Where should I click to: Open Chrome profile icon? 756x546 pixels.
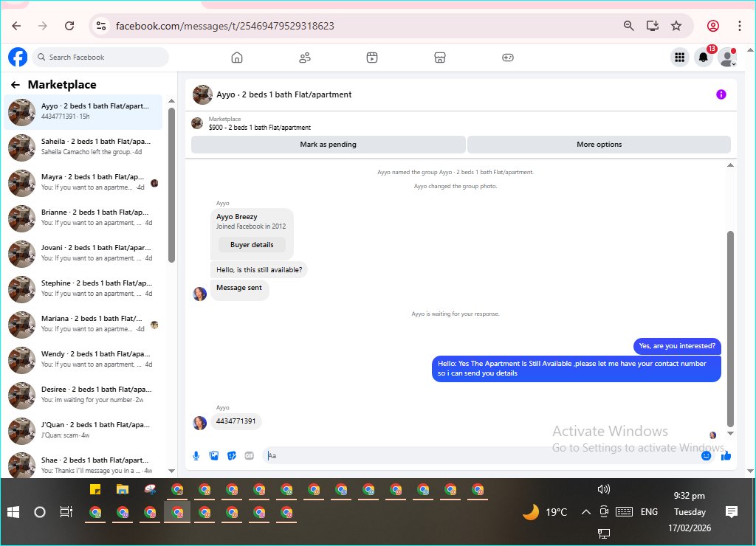713,26
